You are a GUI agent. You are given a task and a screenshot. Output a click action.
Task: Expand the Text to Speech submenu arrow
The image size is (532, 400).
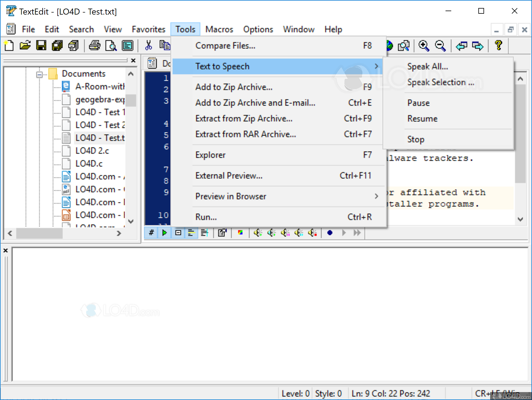click(x=377, y=66)
